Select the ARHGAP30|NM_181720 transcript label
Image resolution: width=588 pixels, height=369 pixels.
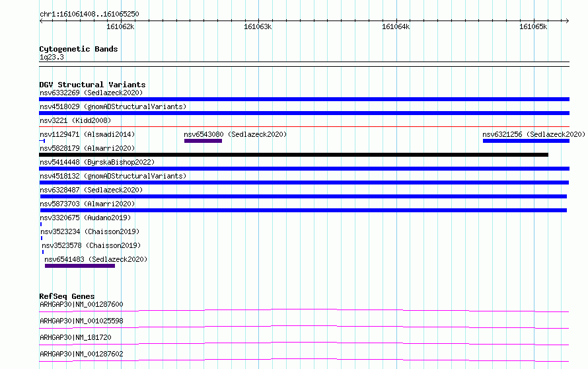[x=75, y=337]
